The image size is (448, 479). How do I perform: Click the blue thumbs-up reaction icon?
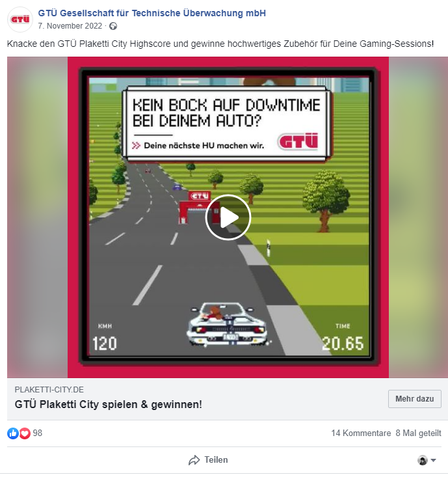pyautogui.click(x=13, y=433)
